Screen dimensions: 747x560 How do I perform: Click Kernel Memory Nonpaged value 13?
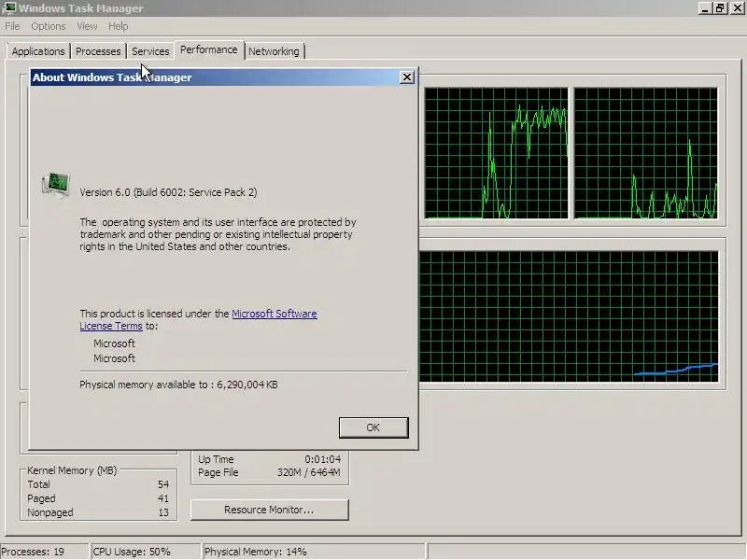point(163,512)
